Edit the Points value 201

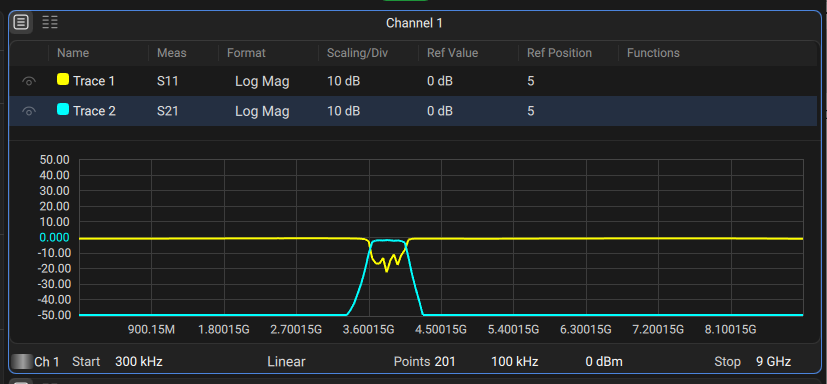445,362
